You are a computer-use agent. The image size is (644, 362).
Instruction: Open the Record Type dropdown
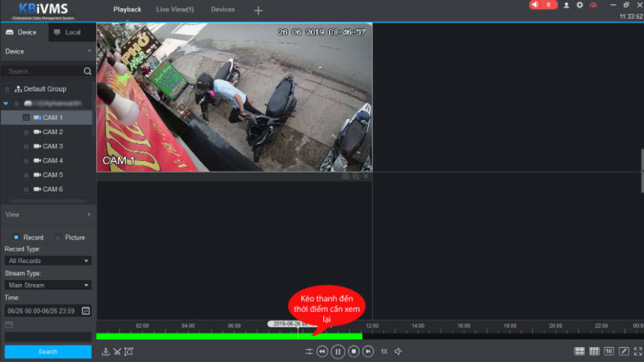[48, 261]
